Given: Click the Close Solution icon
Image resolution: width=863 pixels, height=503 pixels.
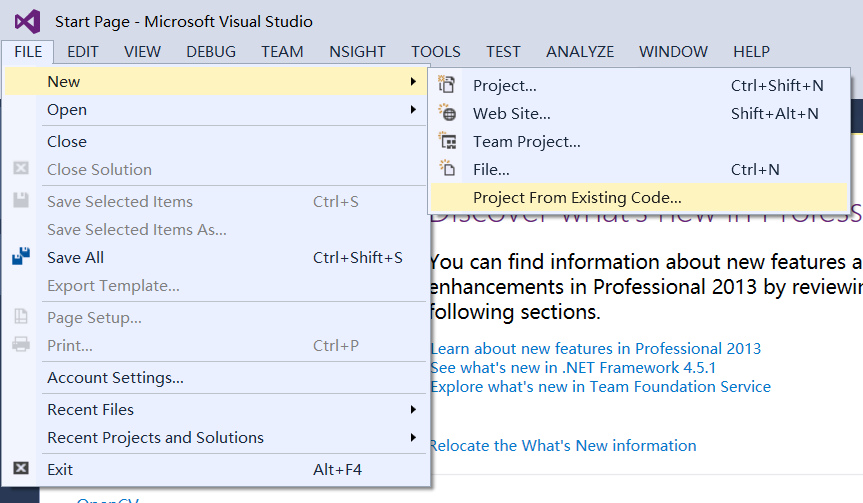Looking at the screenshot, I should coord(21,168).
